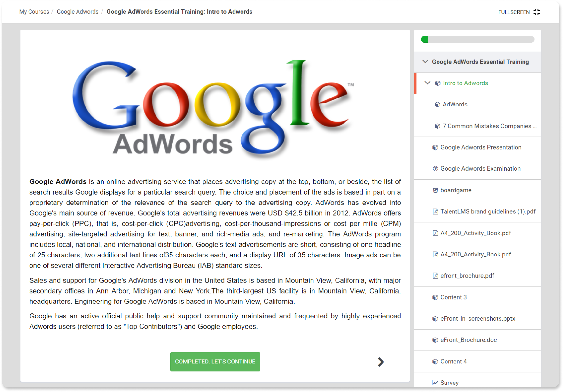The width and height of the screenshot is (563, 392).
Task: Open 7 Common Mistakes Companies unit
Action: pos(477,126)
